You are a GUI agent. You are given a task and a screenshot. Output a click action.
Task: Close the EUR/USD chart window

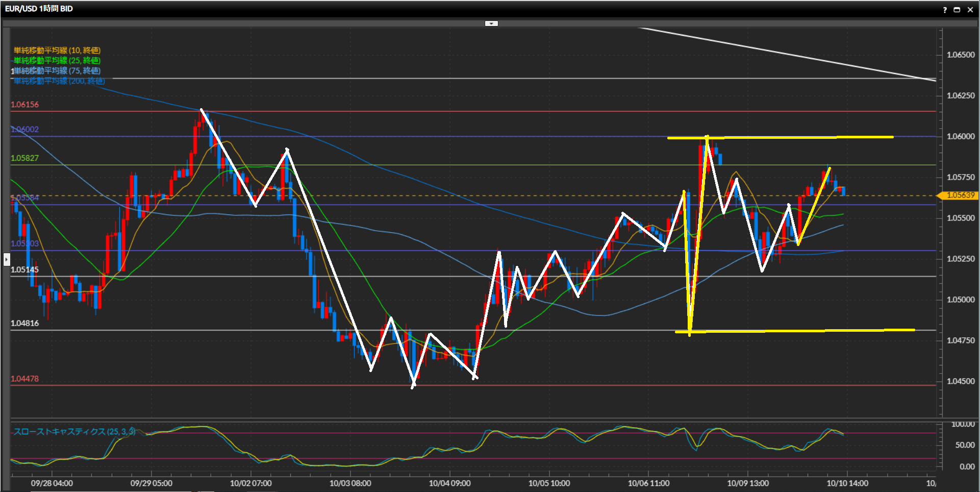[x=970, y=10]
